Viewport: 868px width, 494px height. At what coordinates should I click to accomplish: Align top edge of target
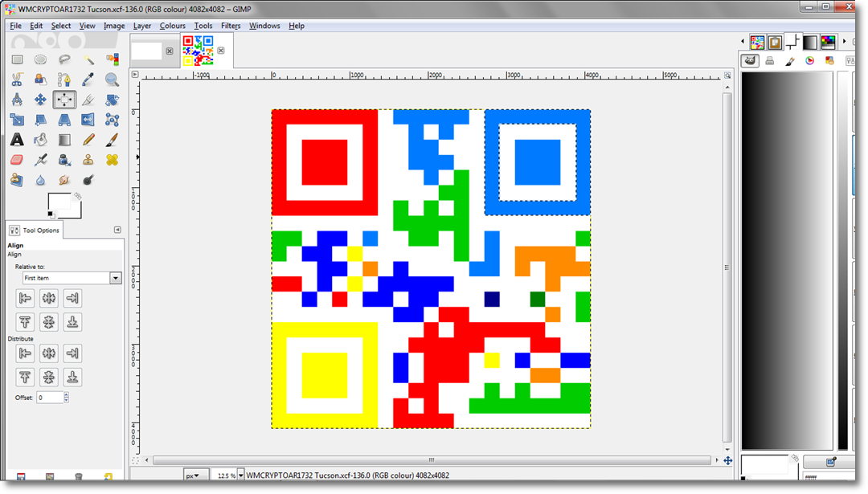pos(25,322)
